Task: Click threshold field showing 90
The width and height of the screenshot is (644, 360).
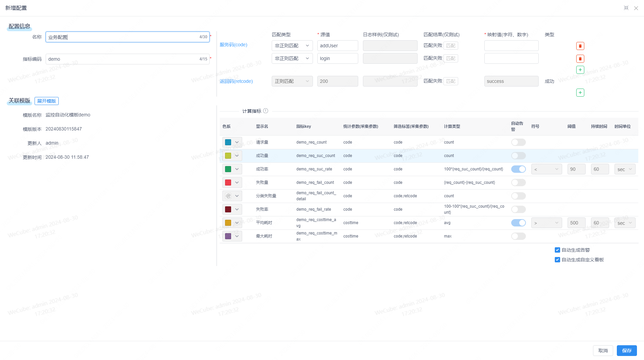Action: tap(576, 169)
